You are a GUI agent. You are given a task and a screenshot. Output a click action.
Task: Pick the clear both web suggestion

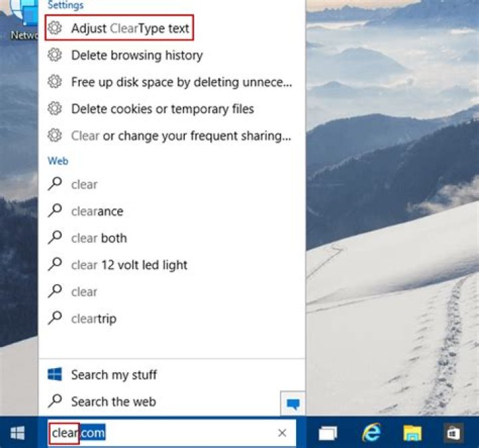pos(172,238)
